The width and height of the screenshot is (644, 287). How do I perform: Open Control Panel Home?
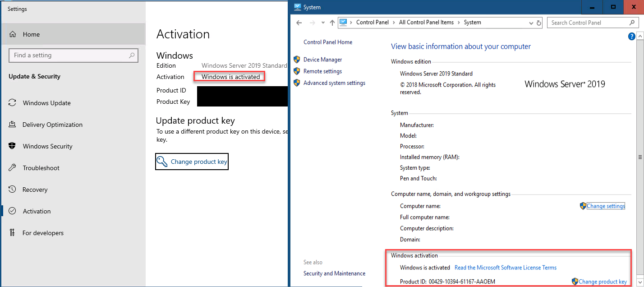[328, 42]
